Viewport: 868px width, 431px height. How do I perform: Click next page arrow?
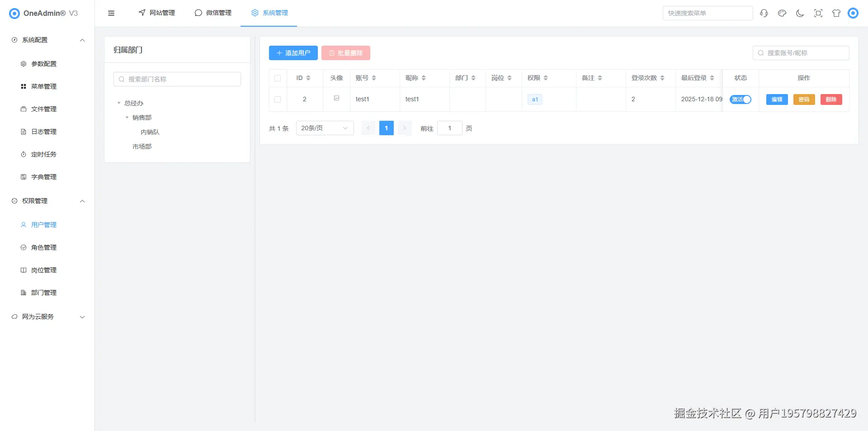click(405, 128)
